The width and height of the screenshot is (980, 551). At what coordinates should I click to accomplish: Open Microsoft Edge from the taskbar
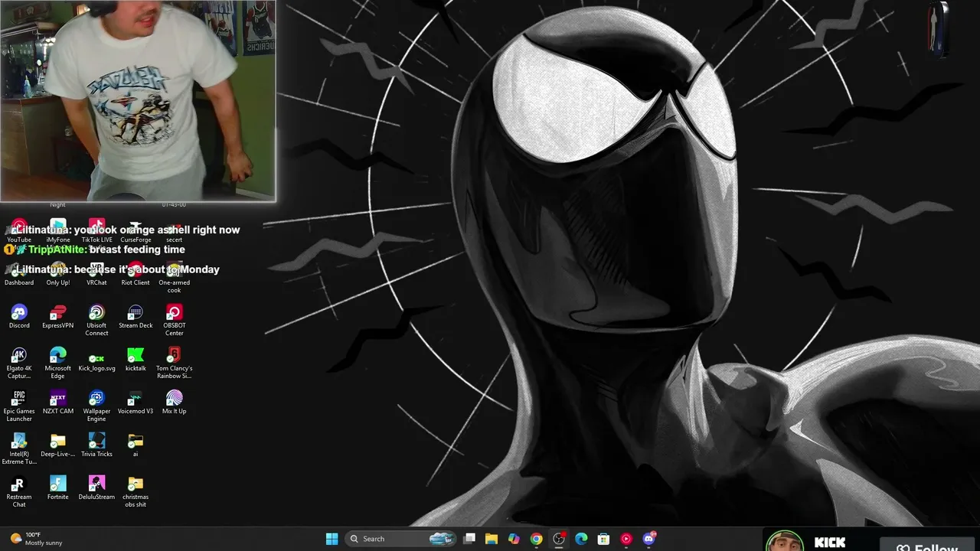click(581, 539)
